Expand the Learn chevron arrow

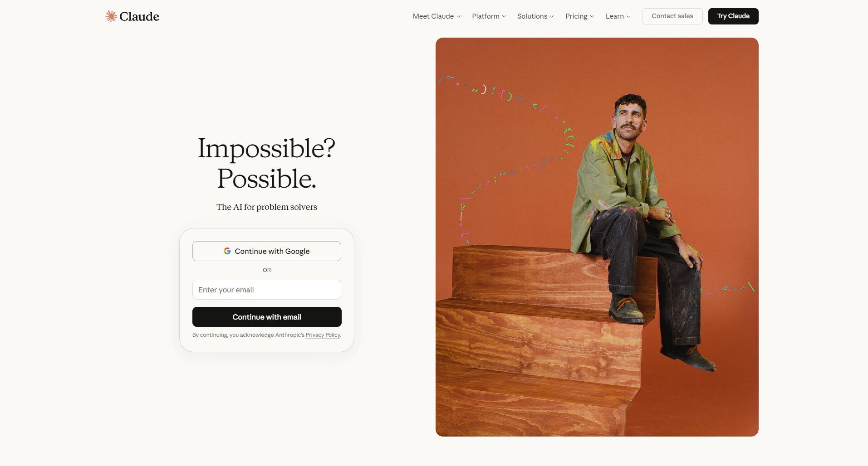point(628,16)
